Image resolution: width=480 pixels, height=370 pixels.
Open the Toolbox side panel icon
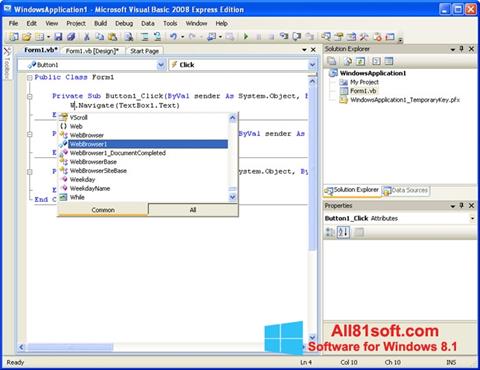point(7,63)
